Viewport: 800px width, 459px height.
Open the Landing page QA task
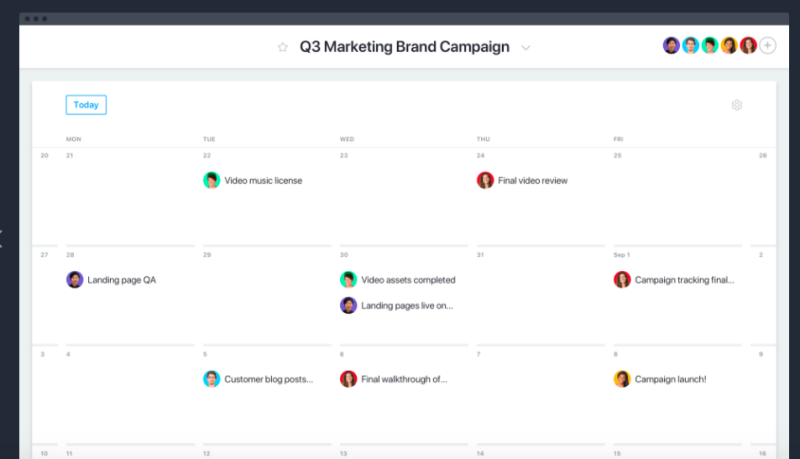121,280
